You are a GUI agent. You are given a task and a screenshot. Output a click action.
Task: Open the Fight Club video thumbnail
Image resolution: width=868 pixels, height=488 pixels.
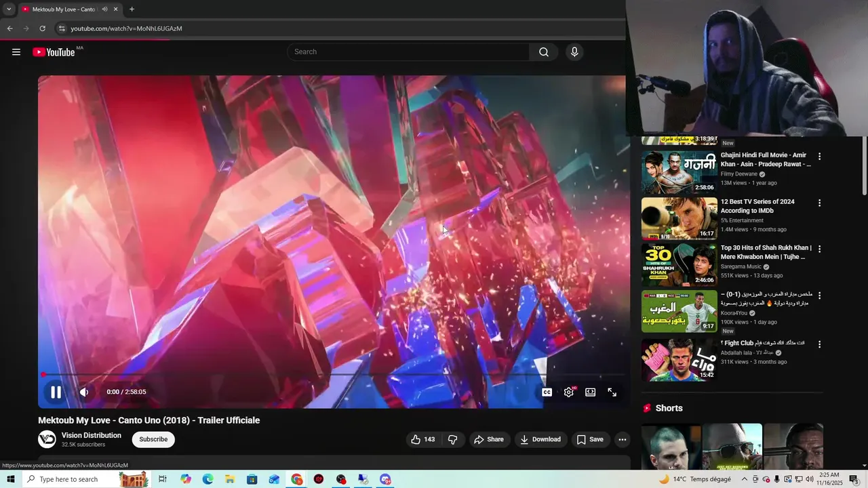[x=679, y=360]
